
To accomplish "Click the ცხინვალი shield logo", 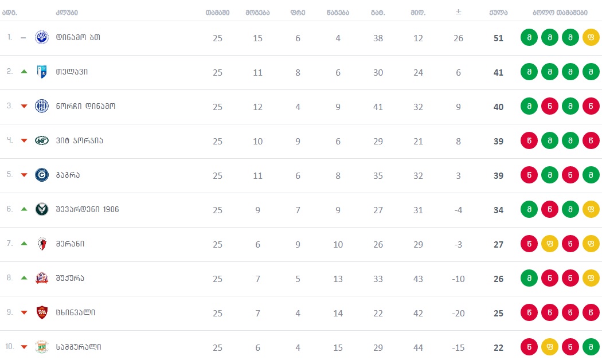I will coord(42,312).
